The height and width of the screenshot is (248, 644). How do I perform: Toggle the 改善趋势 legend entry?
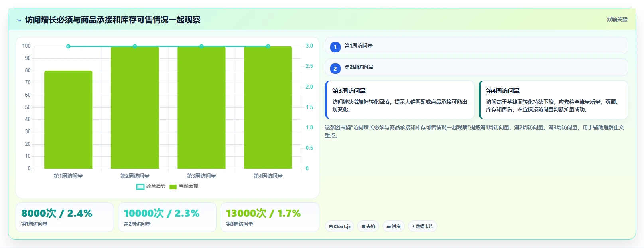[x=151, y=186]
